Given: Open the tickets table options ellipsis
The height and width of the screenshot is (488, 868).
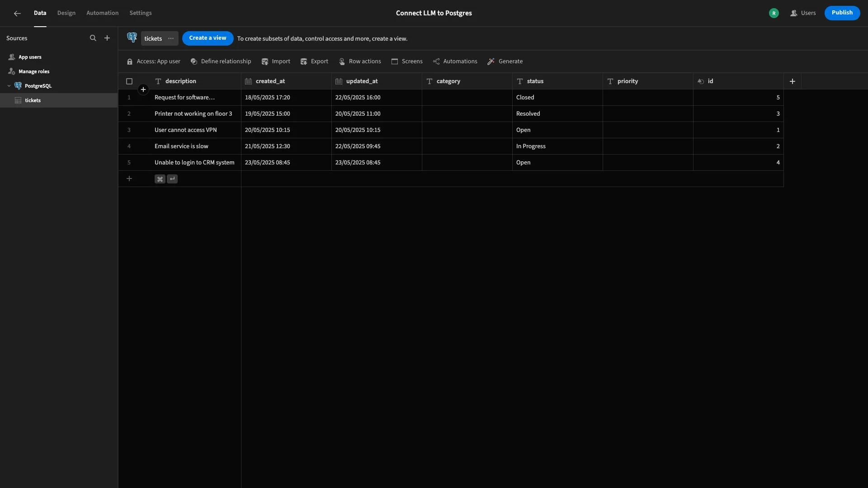Looking at the screenshot, I should coord(171,38).
